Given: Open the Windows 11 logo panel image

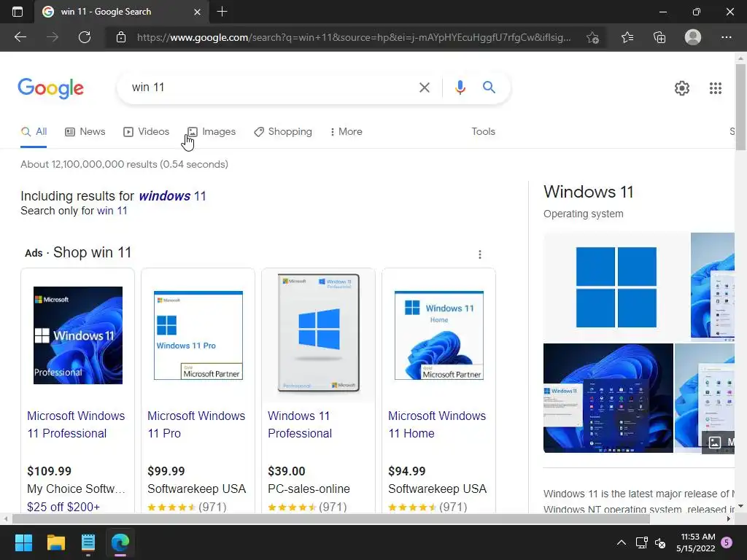Looking at the screenshot, I should (616, 287).
